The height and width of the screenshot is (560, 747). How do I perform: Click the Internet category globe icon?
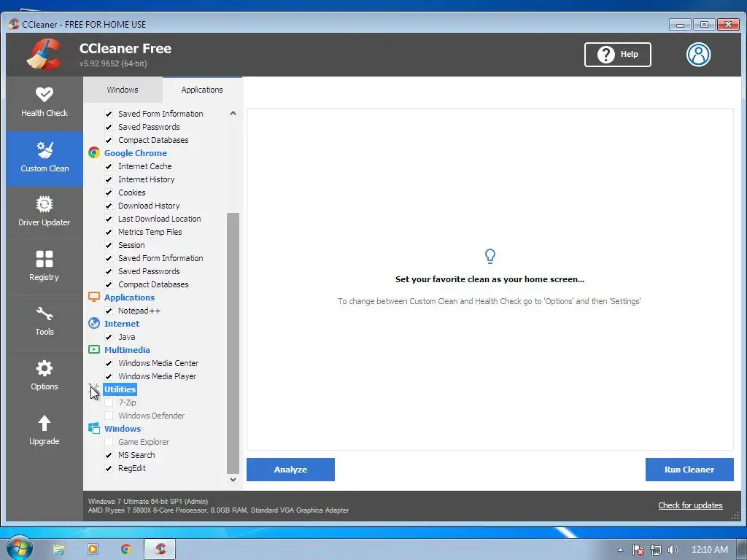94,323
